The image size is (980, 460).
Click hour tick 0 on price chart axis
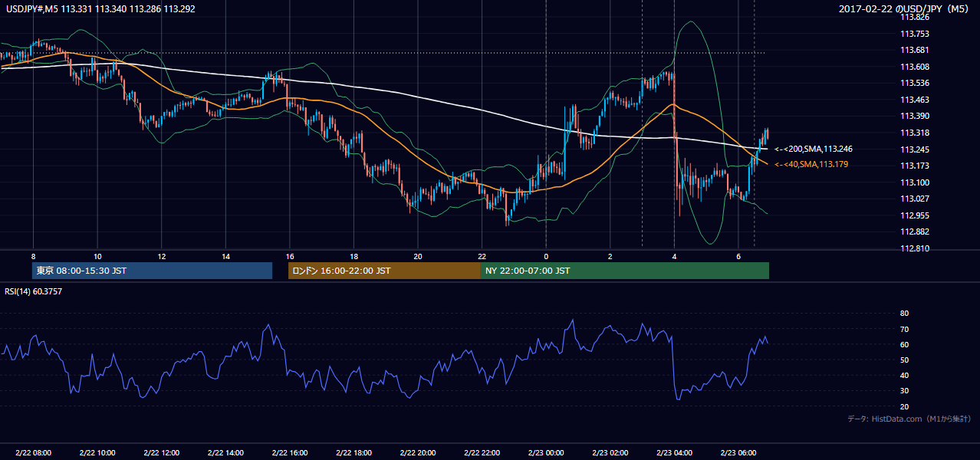(546, 256)
